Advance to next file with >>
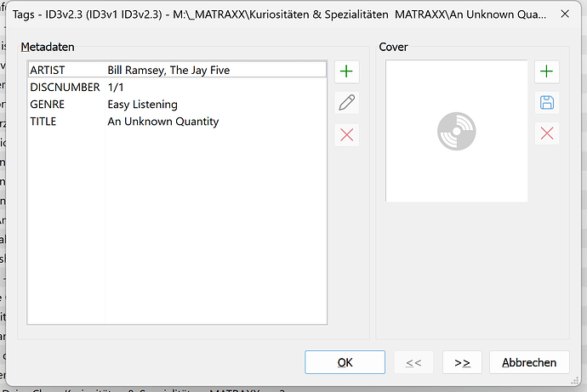This screenshot has height=392, width=587. click(462, 362)
